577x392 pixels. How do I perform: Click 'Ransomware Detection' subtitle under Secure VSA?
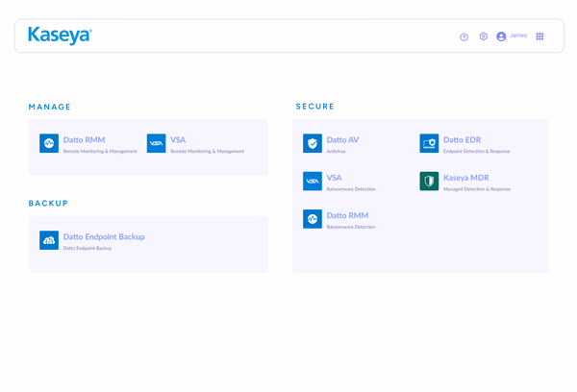coord(351,189)
